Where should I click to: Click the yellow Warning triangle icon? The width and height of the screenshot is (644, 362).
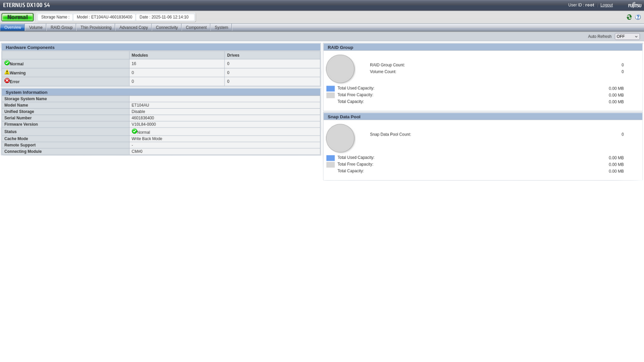(7, 72)
